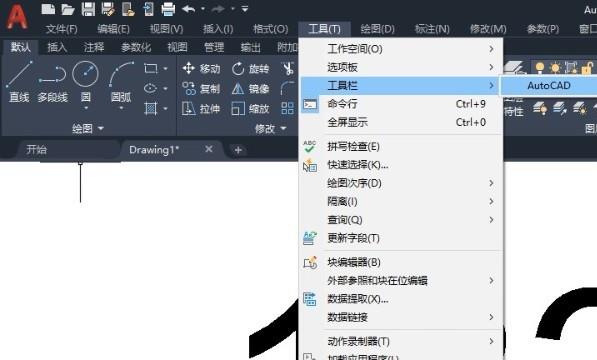
Task: Select the ellipse draw tool
Action: pyautogui.click(x=150, y=88)
